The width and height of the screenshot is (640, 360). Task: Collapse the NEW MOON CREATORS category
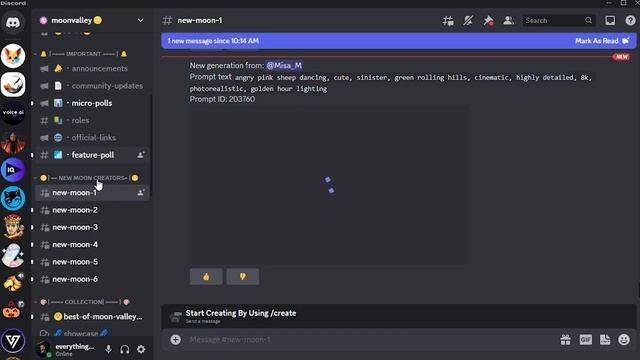88,178
